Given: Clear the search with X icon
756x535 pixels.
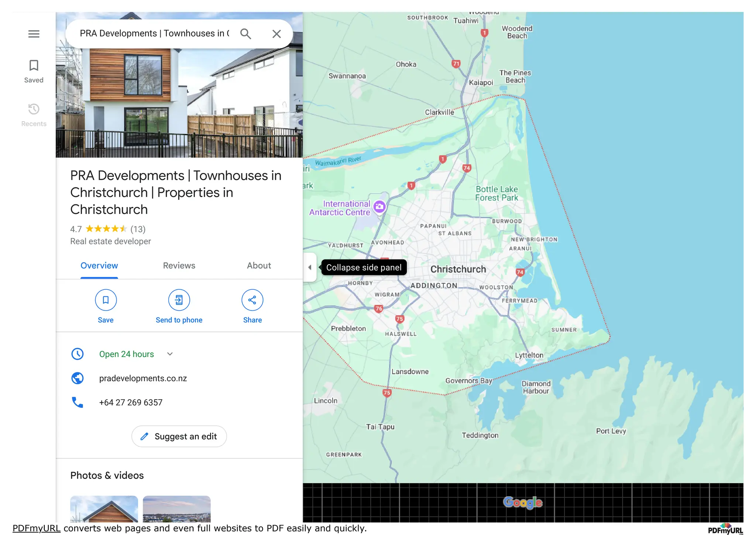Looking at the screenshot, I should [x=276, y=34].
